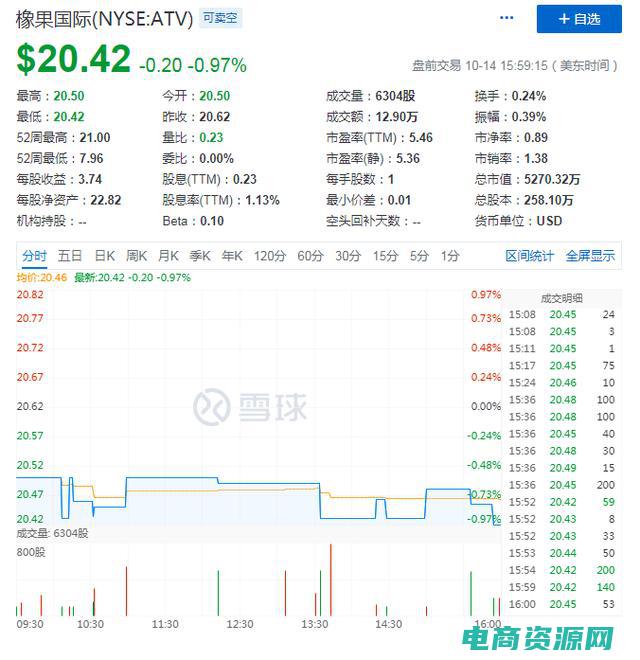Click the 11:30 time axis label
640x660 pixels.
click(165, 624)
